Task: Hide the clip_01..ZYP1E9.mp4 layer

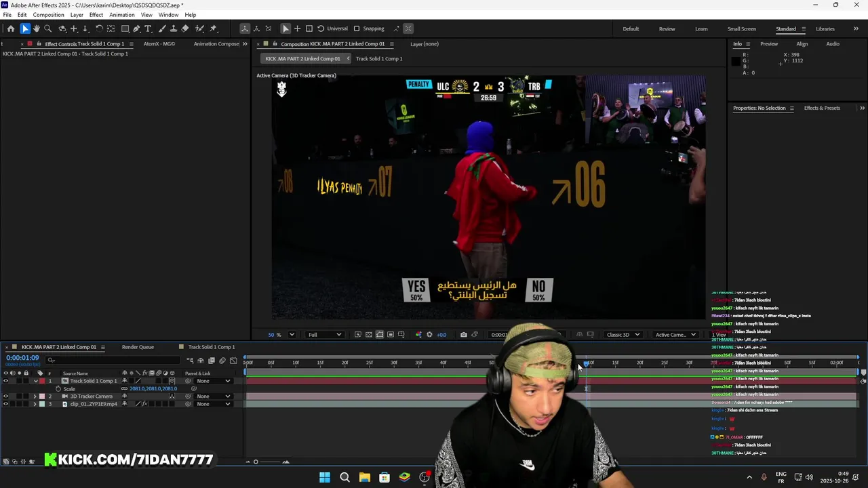Action: (x=5, y=404)
